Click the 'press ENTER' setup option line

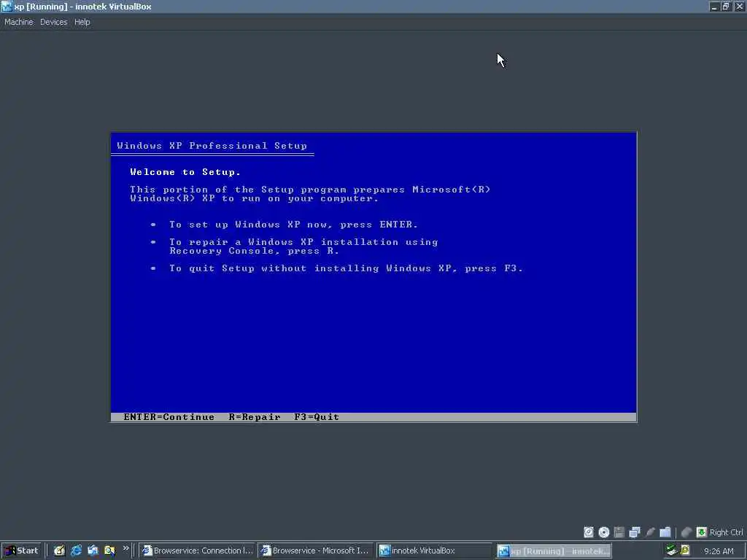[293, 225]
